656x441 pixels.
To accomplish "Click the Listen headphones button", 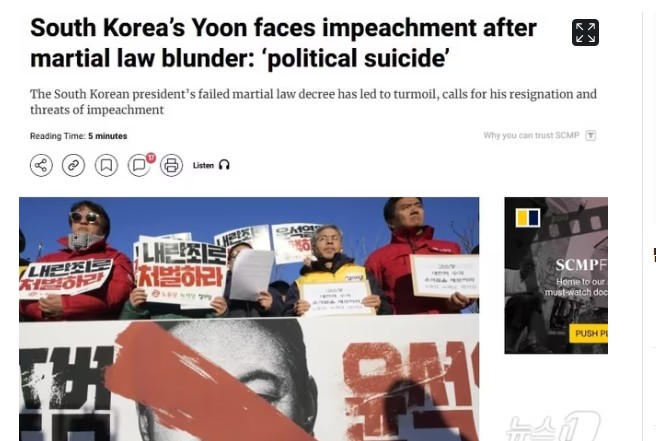I will pyautogui.click(x=211, y=165).
